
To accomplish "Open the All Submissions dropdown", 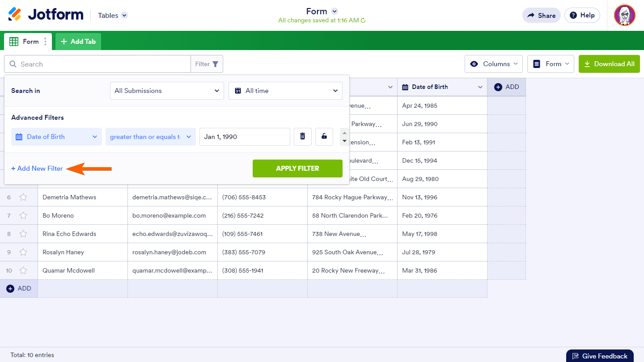I will pyautogui.click(x=167, y=91).
